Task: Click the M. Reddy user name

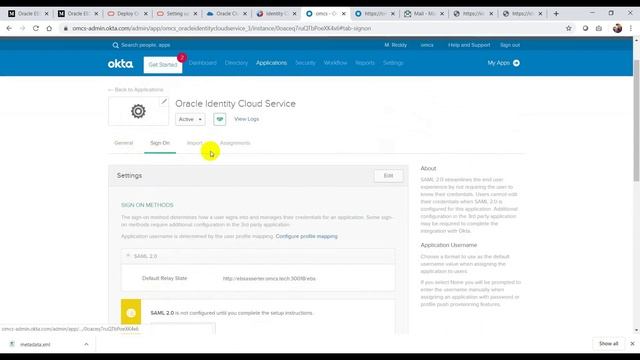Action: click(x=396, y=45)
